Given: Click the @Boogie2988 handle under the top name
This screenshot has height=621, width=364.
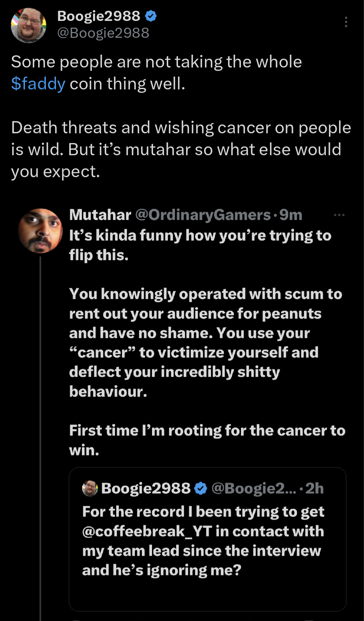Looking at the screenshot, I should [103, 33].
